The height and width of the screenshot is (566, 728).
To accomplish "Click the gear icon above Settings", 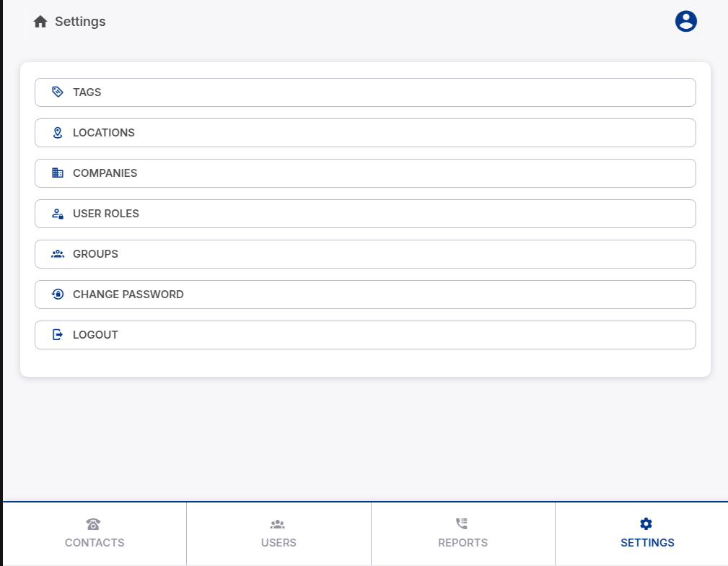I will (646, 524).
